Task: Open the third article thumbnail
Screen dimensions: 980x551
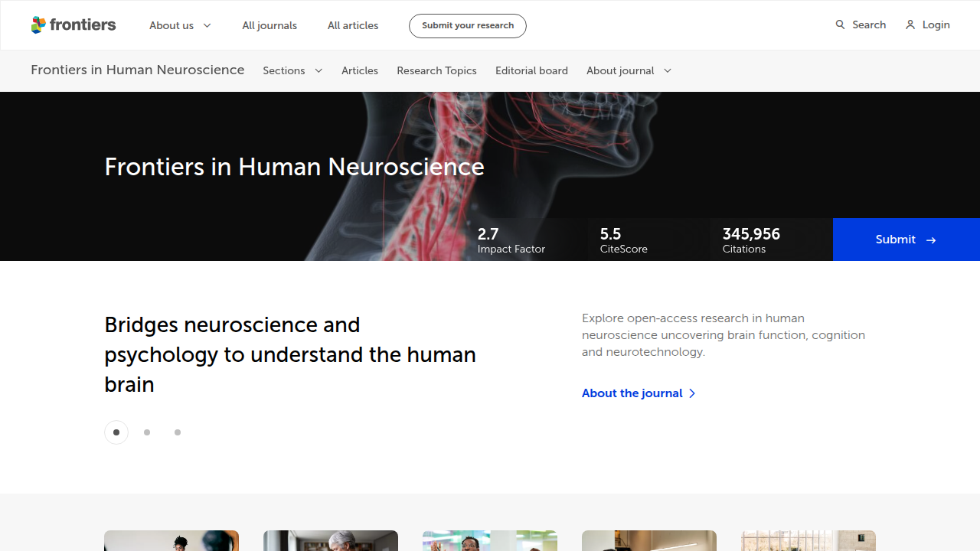Action: (x=490, y=540)
